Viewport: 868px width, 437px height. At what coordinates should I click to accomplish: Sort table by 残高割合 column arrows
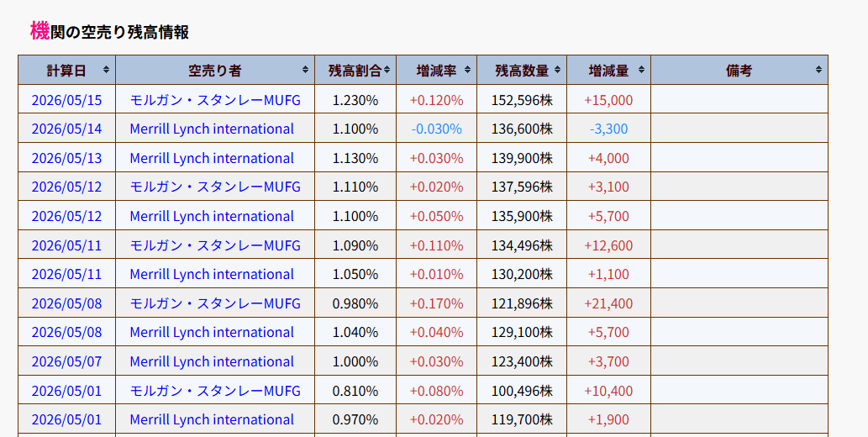point(387,71)
